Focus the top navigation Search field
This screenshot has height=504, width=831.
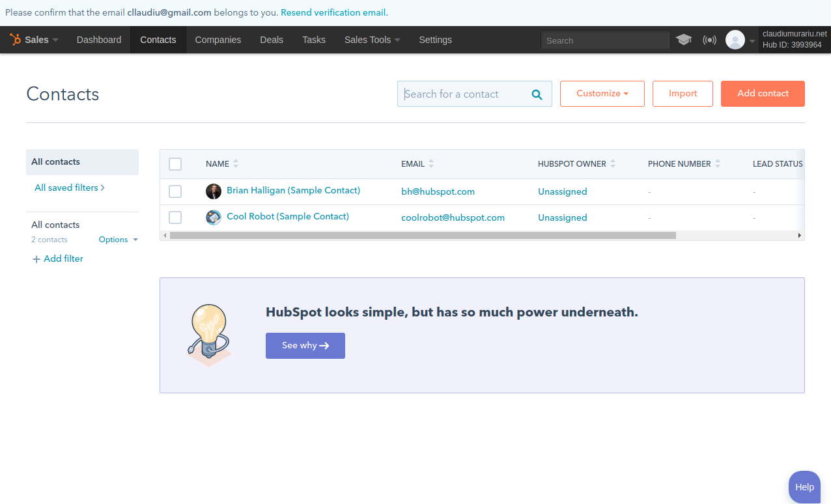coord(605,40)
